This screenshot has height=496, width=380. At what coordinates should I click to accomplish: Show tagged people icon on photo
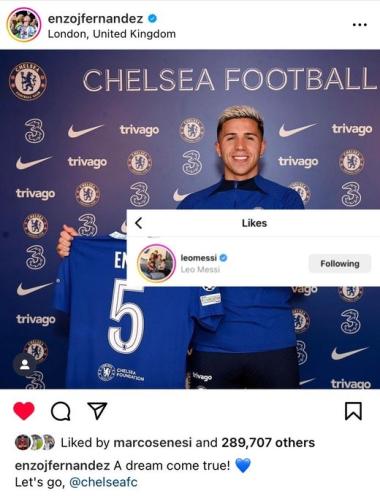tap(25, 365)
